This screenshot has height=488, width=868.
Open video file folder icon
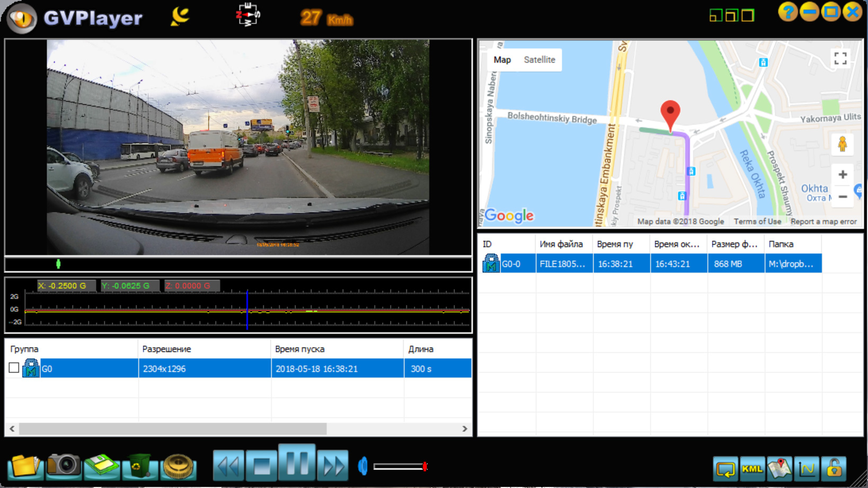[x=25, y=466]
